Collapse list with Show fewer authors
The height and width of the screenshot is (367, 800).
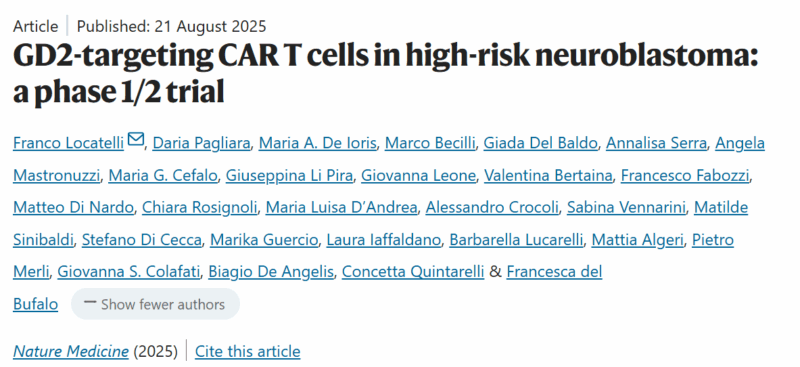click(155, 304)
